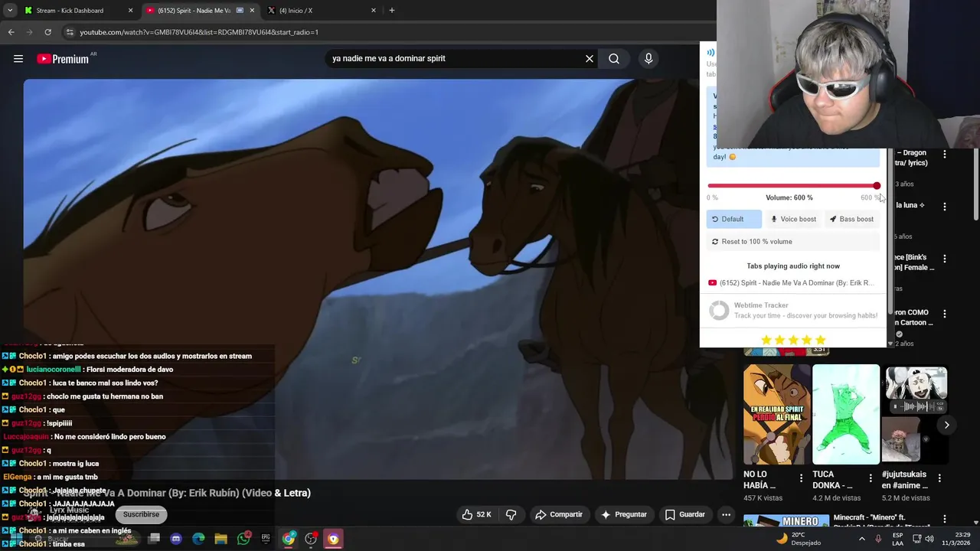Open the tab search dropdown arrow
The image size is (980, 551).
click(x=10, y=11)
